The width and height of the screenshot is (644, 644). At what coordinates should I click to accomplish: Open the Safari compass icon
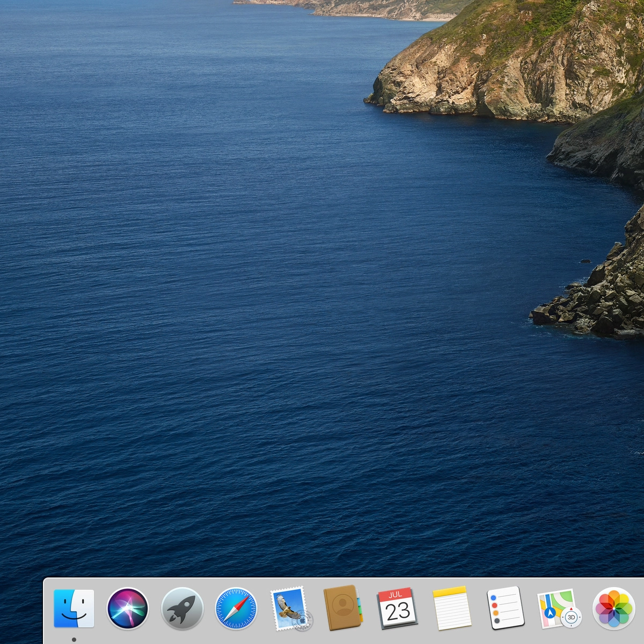236,609
